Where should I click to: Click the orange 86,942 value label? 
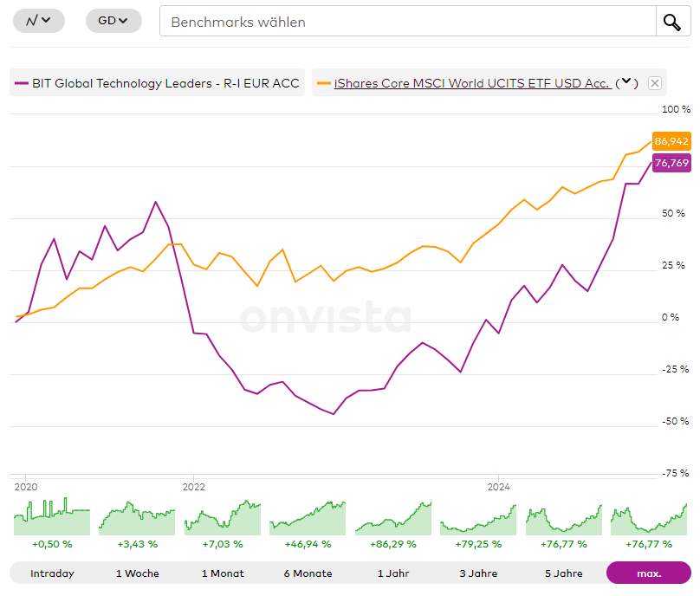(x=671, y=141)
